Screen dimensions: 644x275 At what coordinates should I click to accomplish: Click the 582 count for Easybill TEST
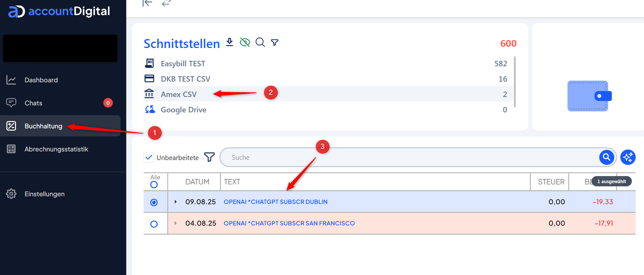(501, 63)
